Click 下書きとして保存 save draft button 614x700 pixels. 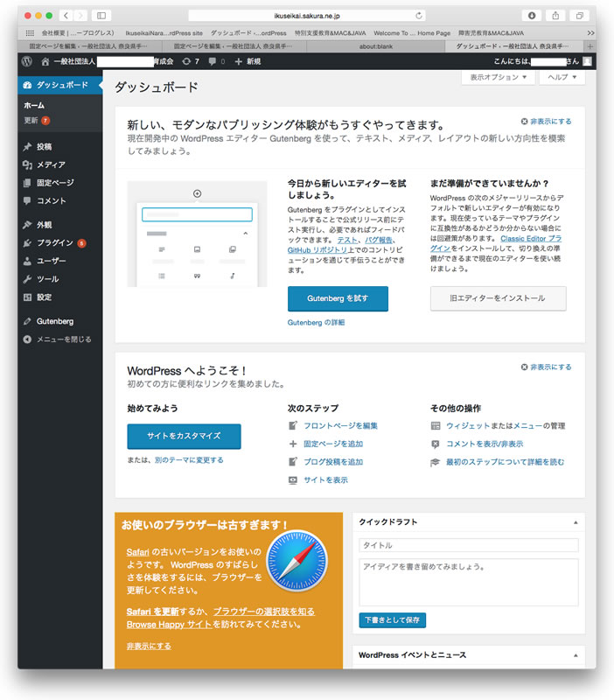[x=392, y=620]
